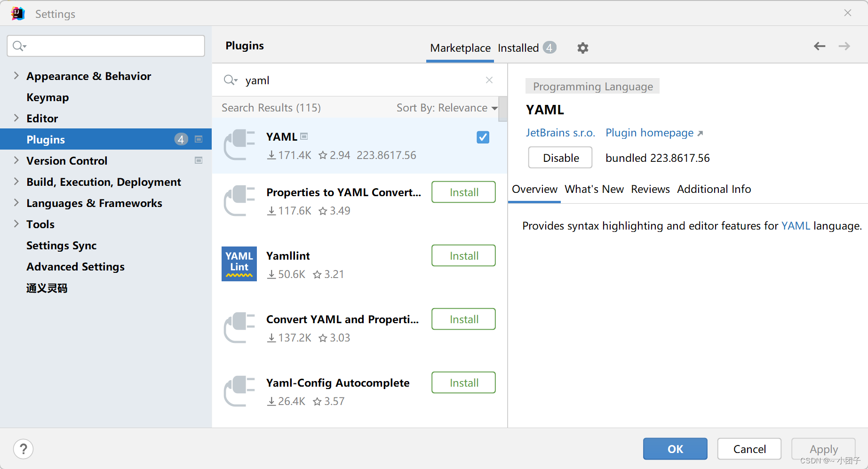Viewport: 868px width, 469px height.
Task: Click the Plugins row badge showing 4
Action: 181,139
